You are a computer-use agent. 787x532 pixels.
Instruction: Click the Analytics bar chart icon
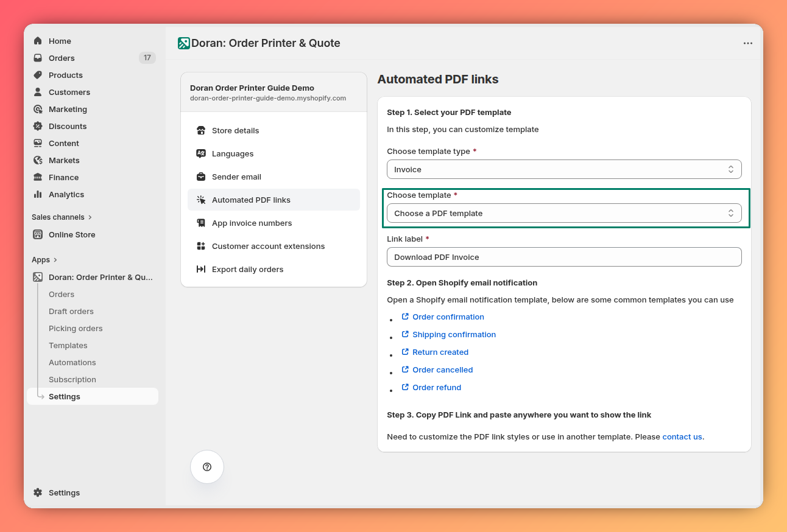38,194
